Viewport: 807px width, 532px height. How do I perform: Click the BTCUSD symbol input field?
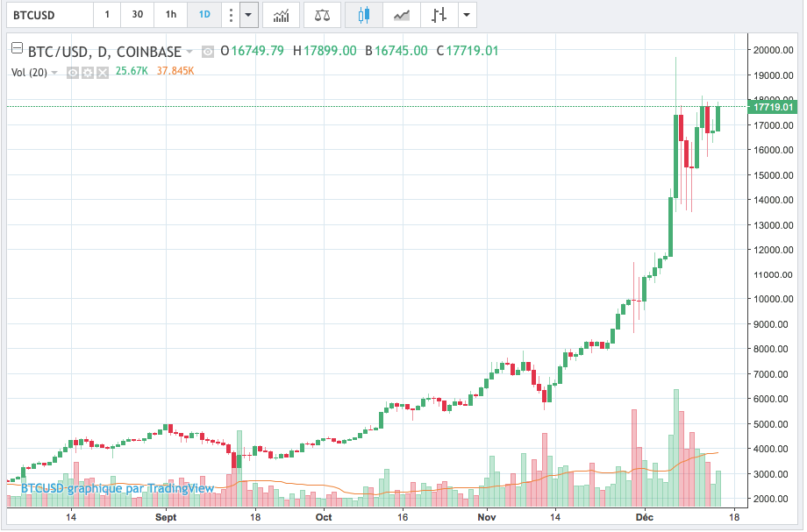[x=50, y=15]
